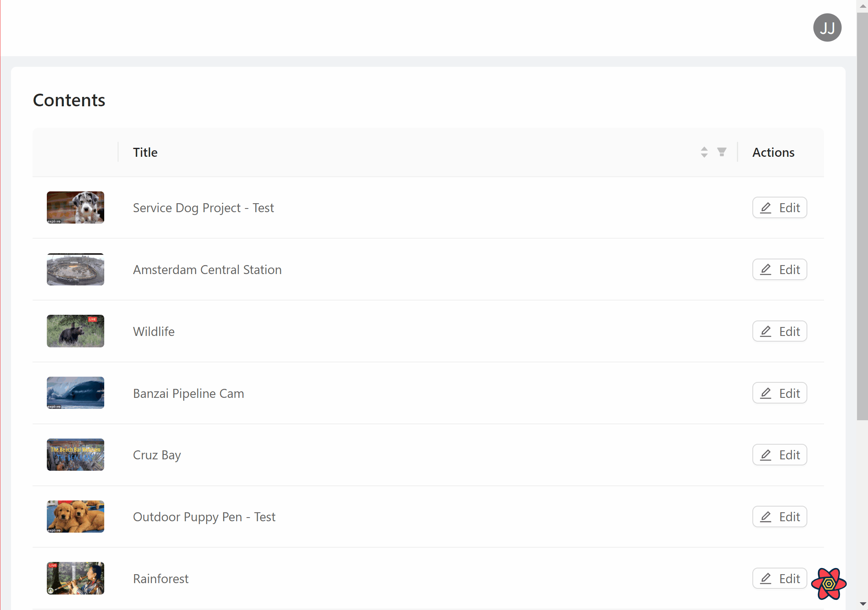Click the pencil icon for Cruz Bay

(766, 455)
